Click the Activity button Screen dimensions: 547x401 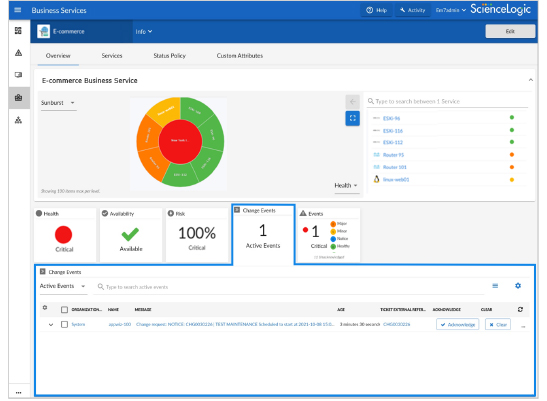(413, 10)
